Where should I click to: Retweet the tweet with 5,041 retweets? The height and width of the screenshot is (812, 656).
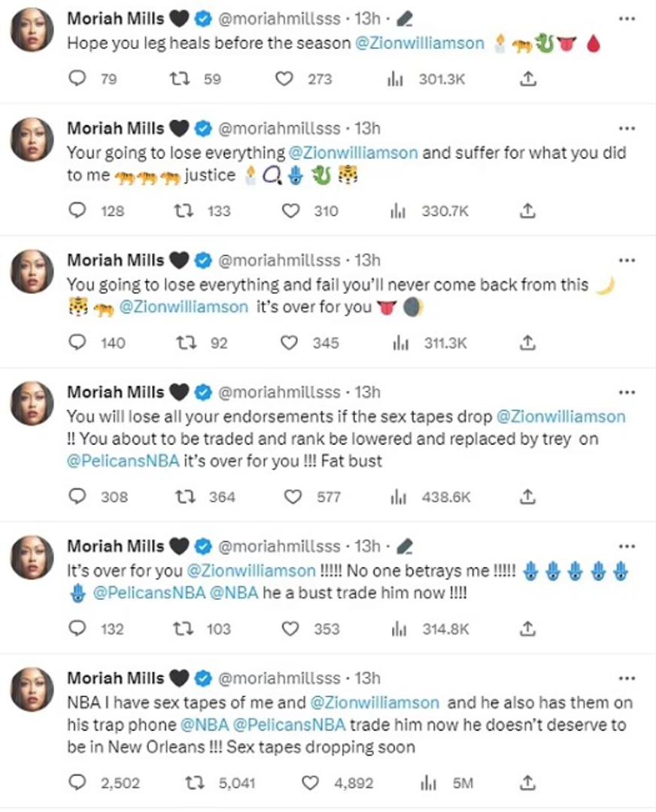195,783
